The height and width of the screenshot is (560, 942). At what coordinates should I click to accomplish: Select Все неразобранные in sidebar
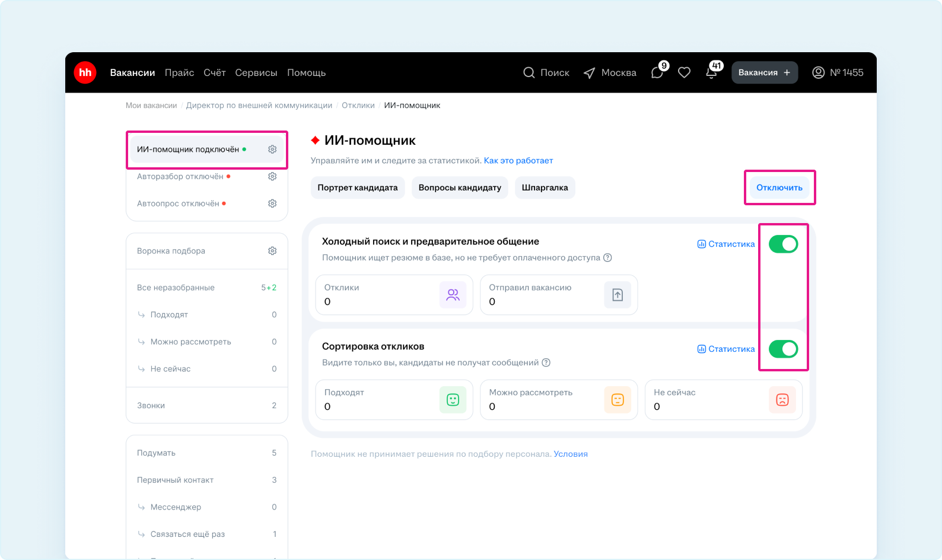[176, 288]
